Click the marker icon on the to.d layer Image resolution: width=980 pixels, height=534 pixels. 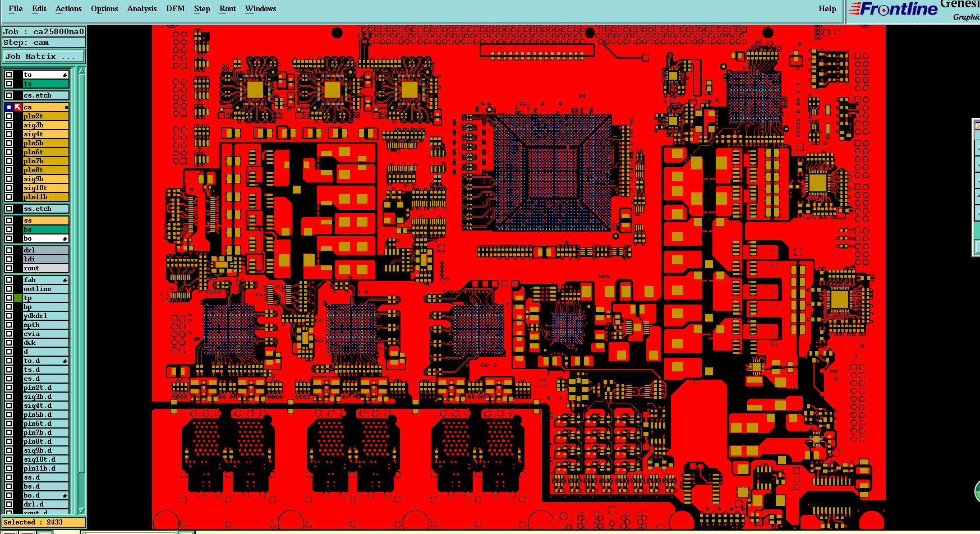pyautogui.click(x=65, y=361)
